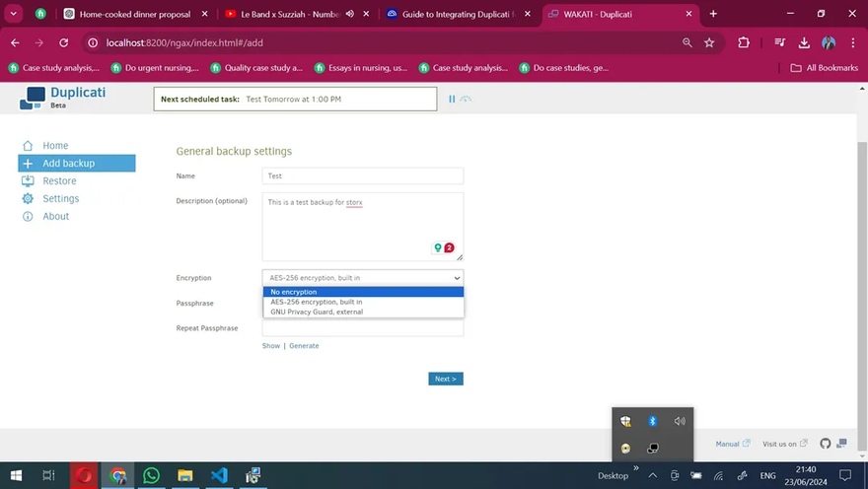868x489 pixels.
Task: Go to Restore in the sidebar menu
Action: coord(59,180)
